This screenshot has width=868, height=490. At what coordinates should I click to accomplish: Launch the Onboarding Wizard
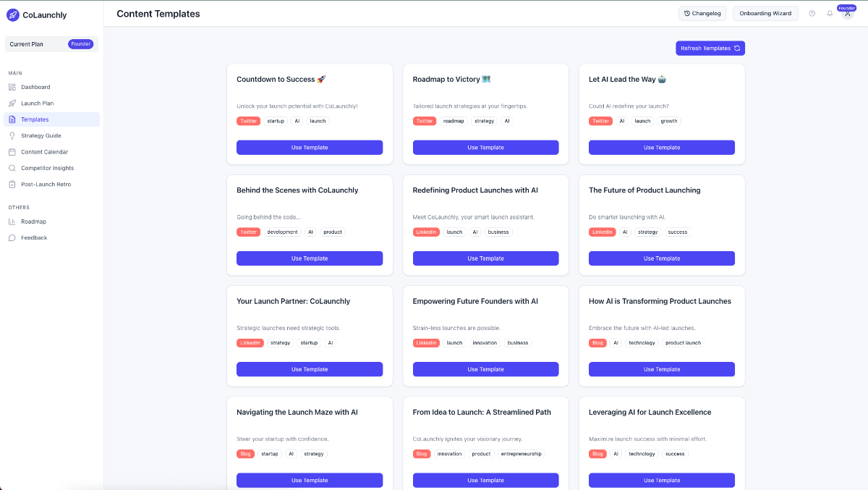pyautogui.click(x=765, y=14)
